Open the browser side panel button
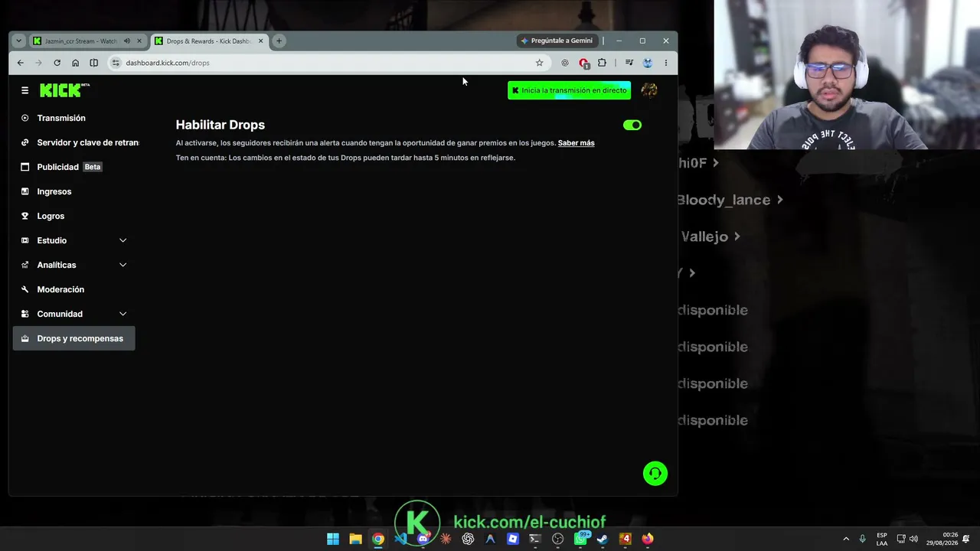Viewport: 980px width, 551px height. point(93,63)
